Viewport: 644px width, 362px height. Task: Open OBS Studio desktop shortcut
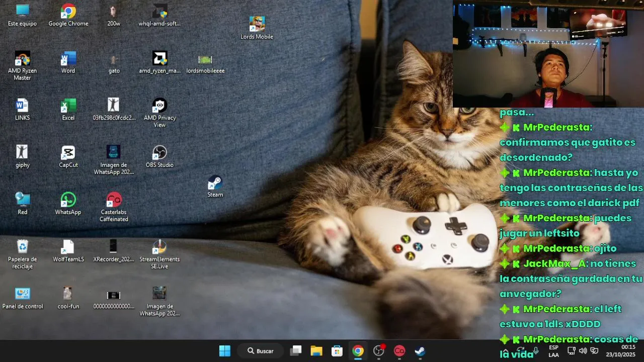pos(159,157)
